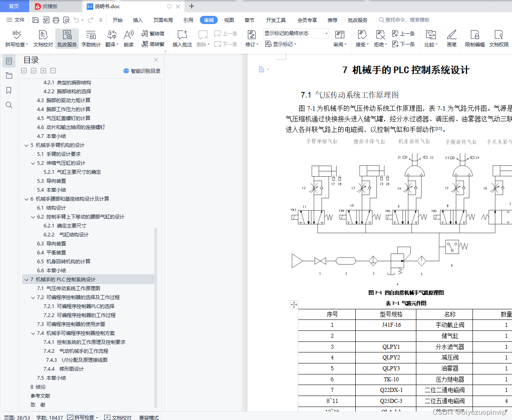The height and width of the screenshot is (420, 512).
Task: Jump to heading 参考文献
Action: 40,396
